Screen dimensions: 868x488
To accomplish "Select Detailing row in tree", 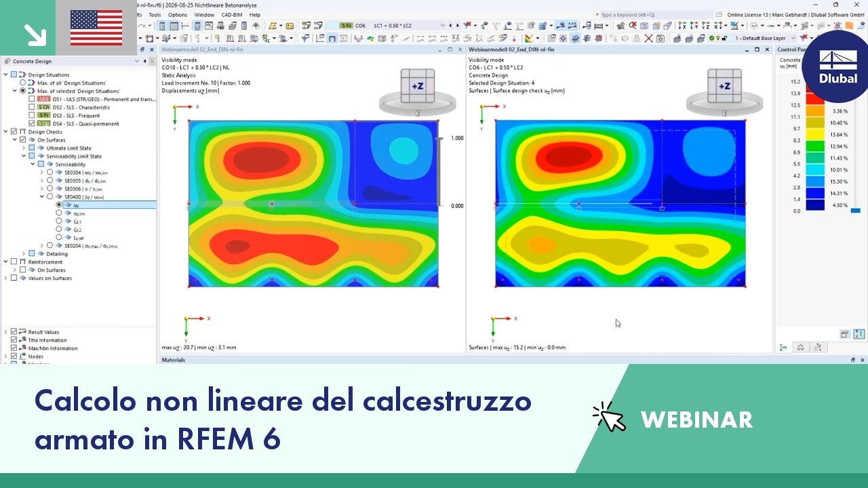I will point(57,253).
